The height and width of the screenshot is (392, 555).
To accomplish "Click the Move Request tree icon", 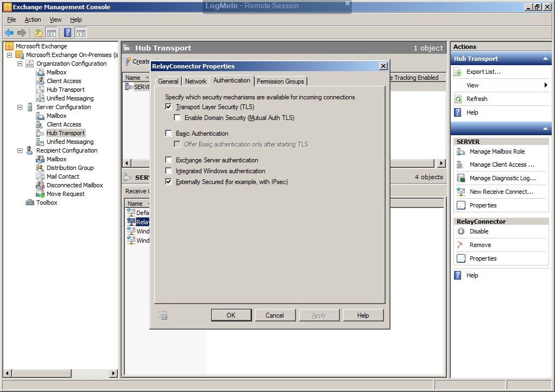I will [40, 194].
